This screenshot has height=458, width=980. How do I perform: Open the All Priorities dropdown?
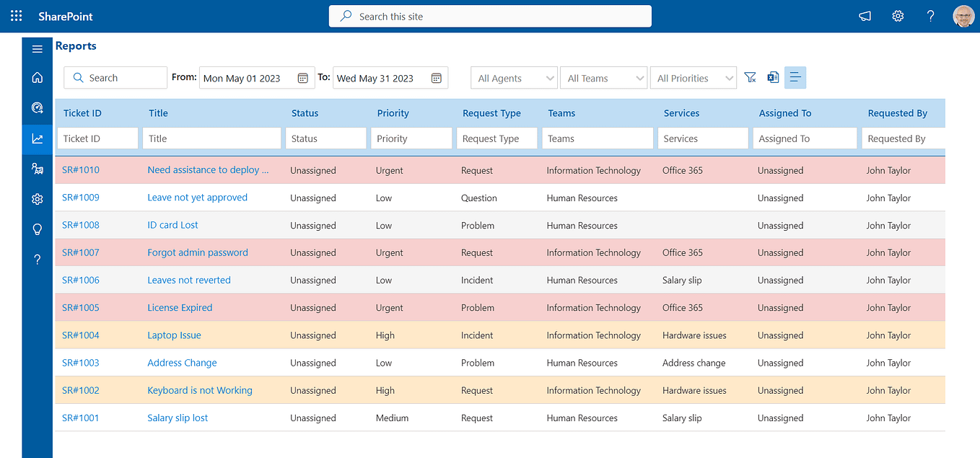[693, 77]
